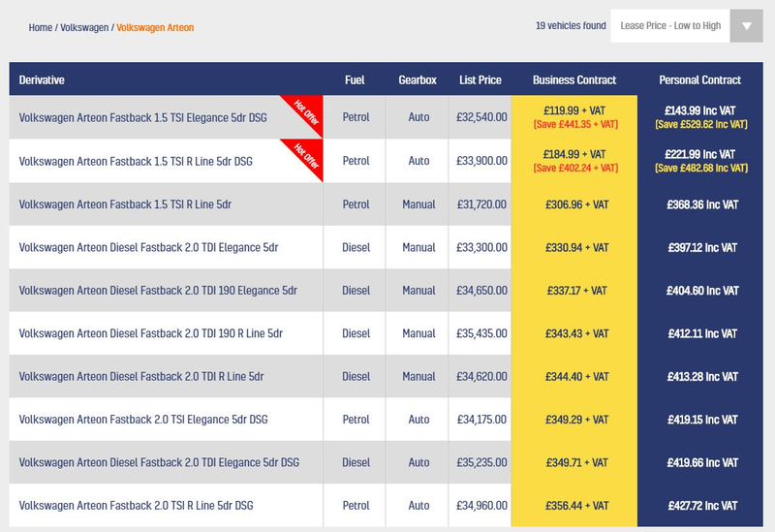775x532 pixels.
Task: Click list price £34,175.00
Action: [481, 420]
